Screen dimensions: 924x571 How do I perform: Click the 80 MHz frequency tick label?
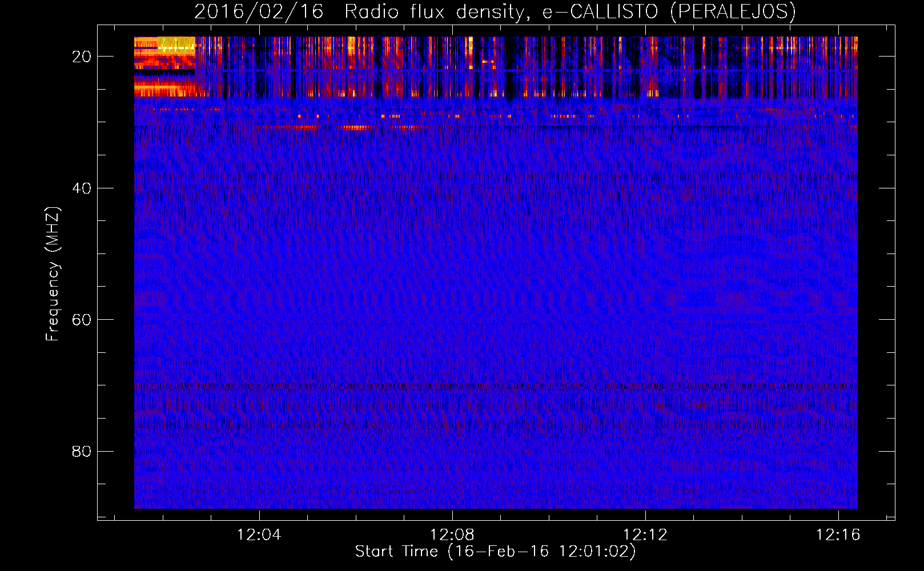coord(82,452)
